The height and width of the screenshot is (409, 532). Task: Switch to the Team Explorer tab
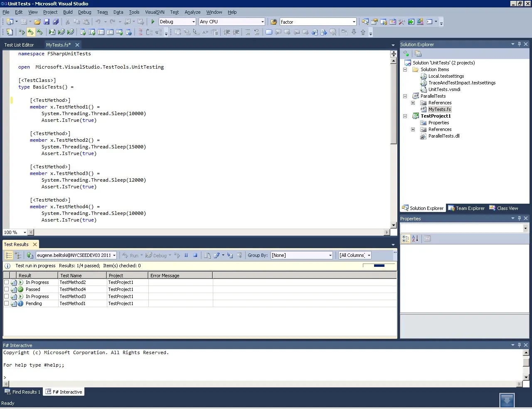point(466,208)
